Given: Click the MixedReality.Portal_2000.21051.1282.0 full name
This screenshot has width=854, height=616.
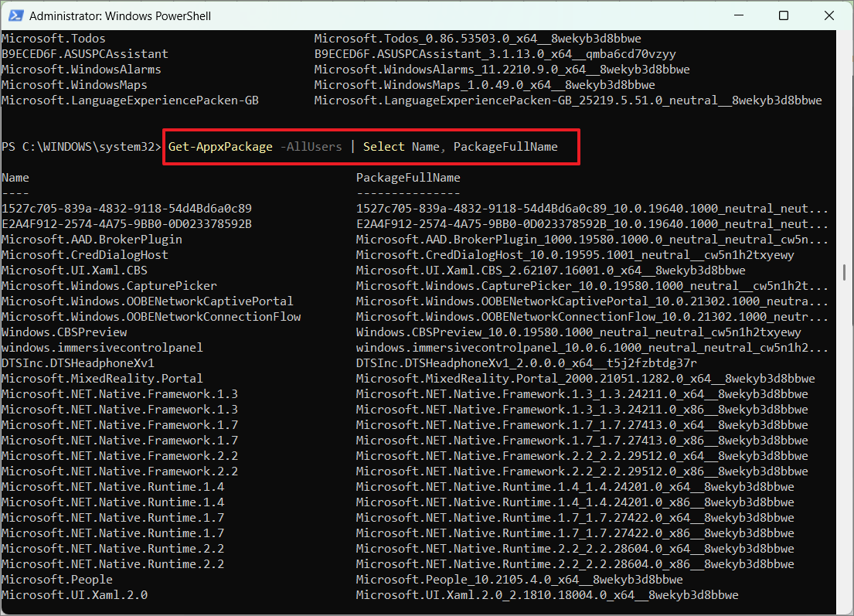Looking at the screenshot, I should pos(586,379).
